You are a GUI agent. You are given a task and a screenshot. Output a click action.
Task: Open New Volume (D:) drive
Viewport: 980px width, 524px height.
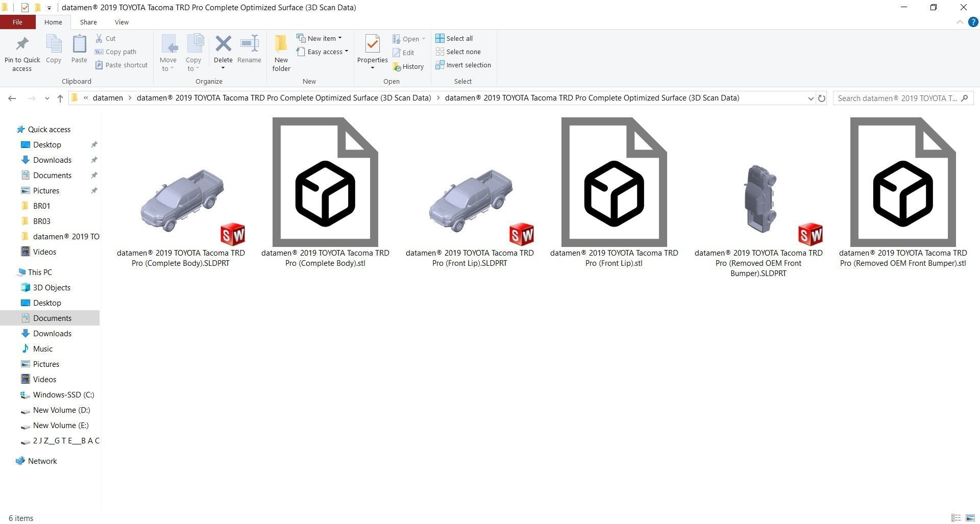tap(61, 410)
